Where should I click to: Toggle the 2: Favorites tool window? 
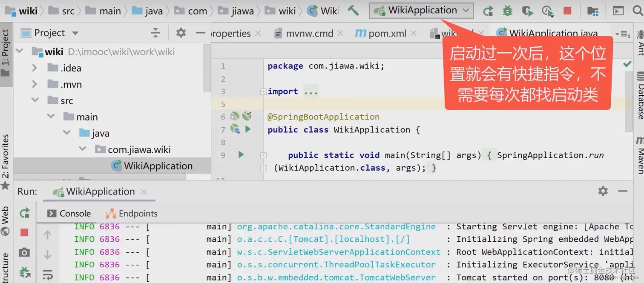point(6,162)
